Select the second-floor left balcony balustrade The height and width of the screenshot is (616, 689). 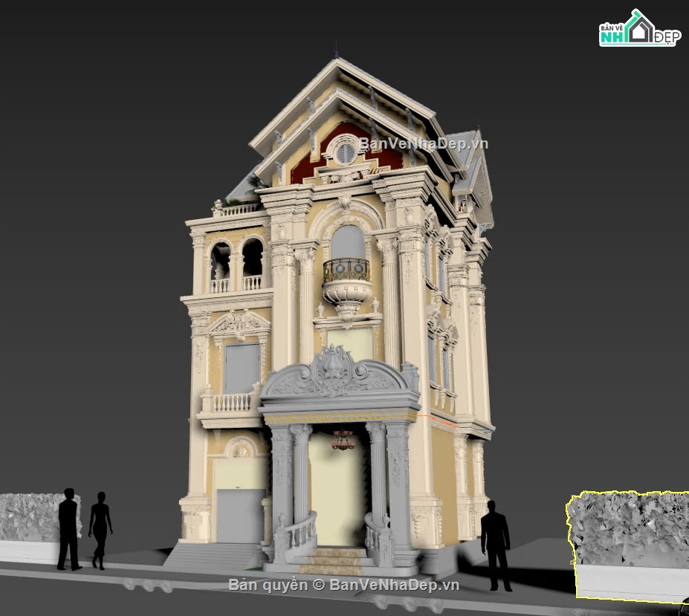click(230, 403)
